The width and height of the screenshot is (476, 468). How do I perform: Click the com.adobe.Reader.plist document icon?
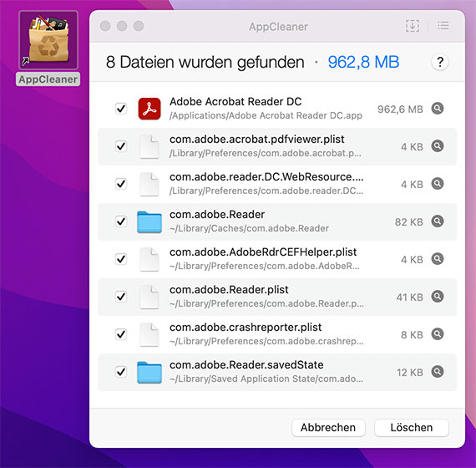(x=149, y=298)
